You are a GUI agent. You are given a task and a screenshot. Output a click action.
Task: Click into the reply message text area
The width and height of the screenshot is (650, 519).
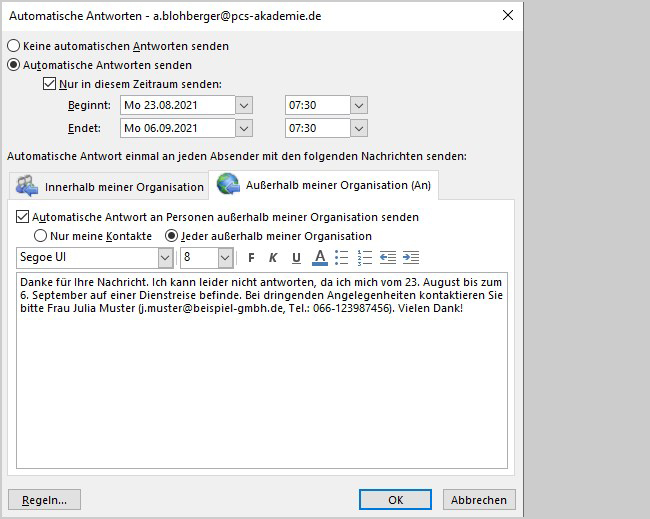coord(262,370)
